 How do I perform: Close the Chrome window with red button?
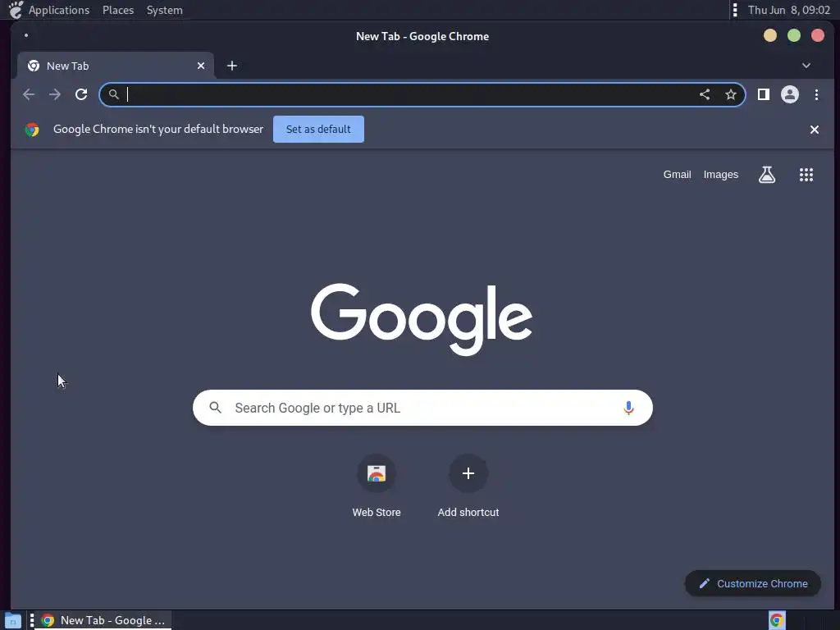(818, 35)
